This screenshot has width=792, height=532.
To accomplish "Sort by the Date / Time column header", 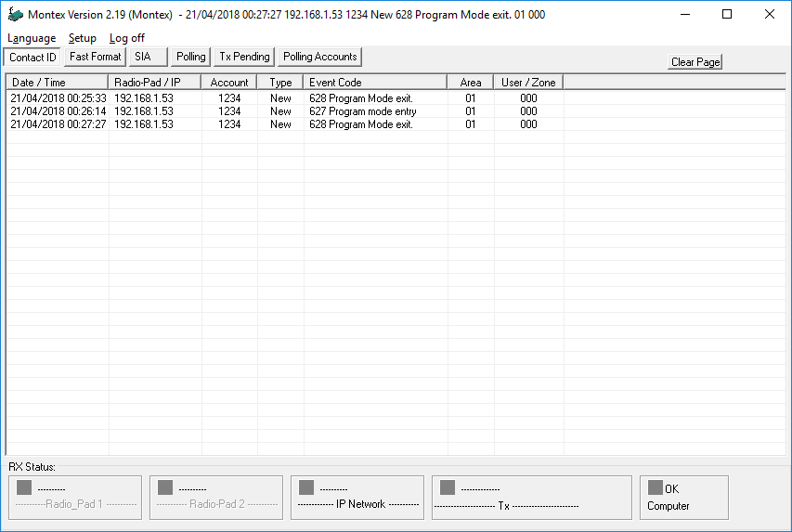I will point(58,83).
